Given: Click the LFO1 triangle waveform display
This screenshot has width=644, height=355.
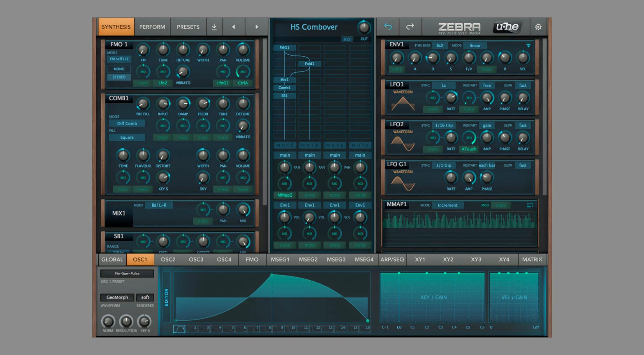Looking at the screenshot, I should pos(403,104).
